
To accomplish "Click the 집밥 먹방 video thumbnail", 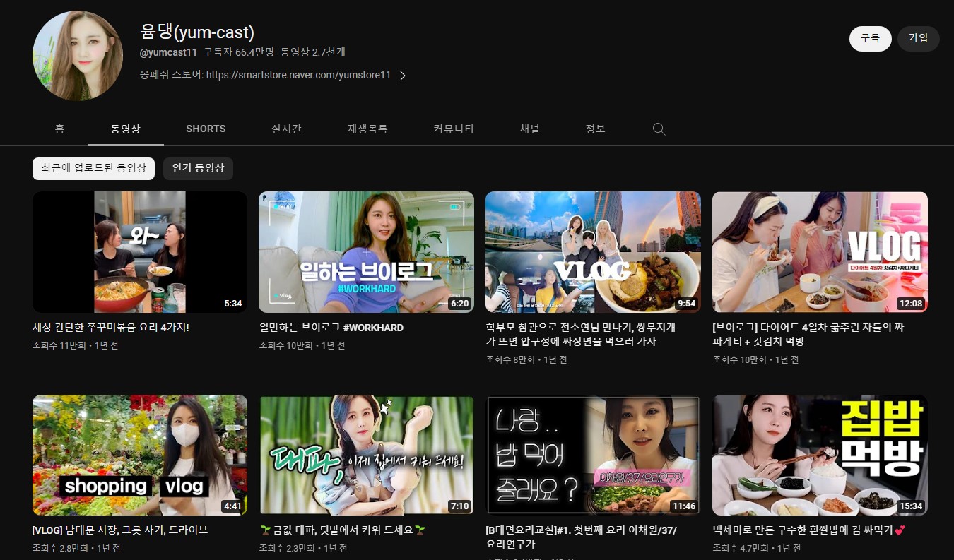I will point(820,455).
